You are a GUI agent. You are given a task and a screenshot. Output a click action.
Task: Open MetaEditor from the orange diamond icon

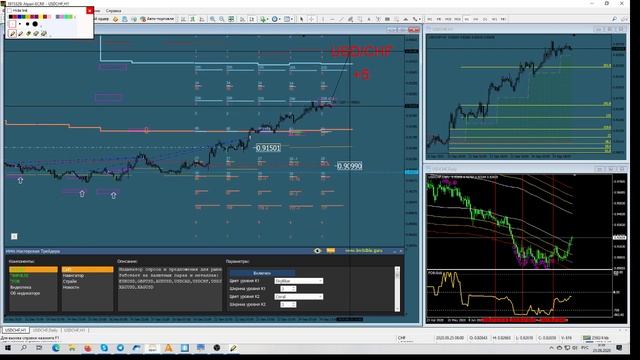tap(116, 19)
